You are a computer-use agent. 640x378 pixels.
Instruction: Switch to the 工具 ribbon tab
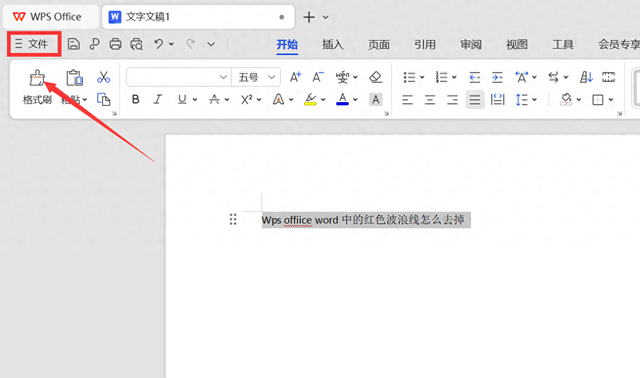coord(563,44)
